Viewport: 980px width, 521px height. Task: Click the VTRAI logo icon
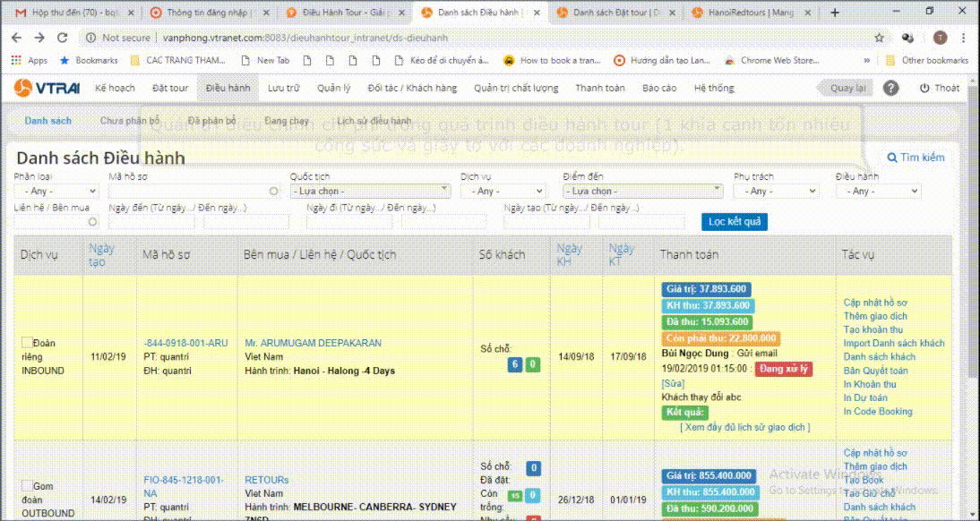pyautogui.click(x=24, y=88)
